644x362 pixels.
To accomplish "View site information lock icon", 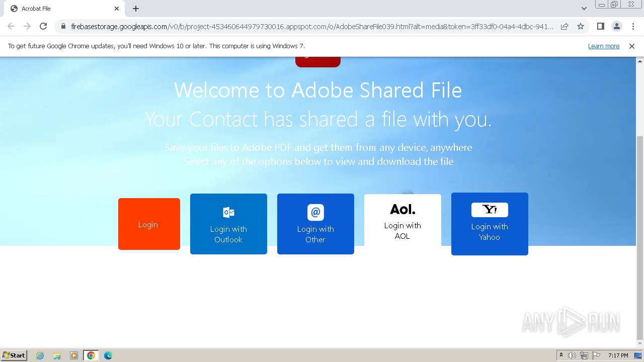I will [63, 27].
